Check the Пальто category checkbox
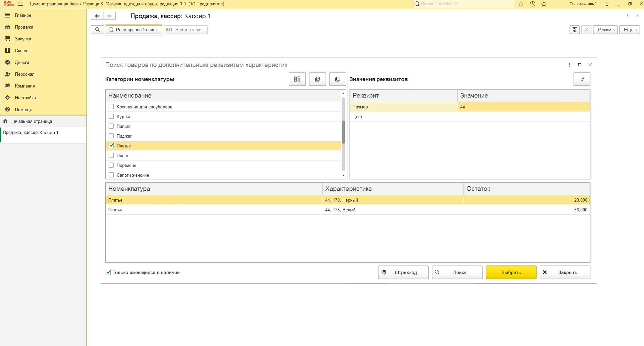 pos(111,126)
